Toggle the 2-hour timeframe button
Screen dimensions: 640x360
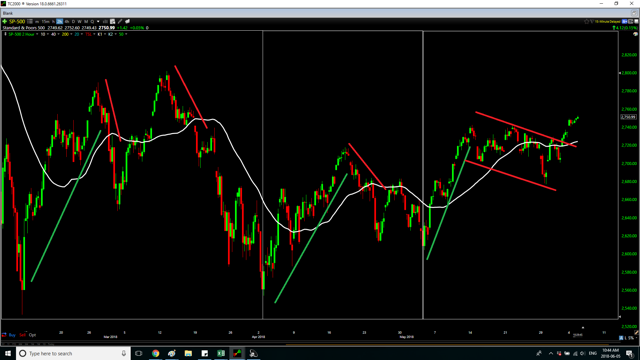(60, 21)
